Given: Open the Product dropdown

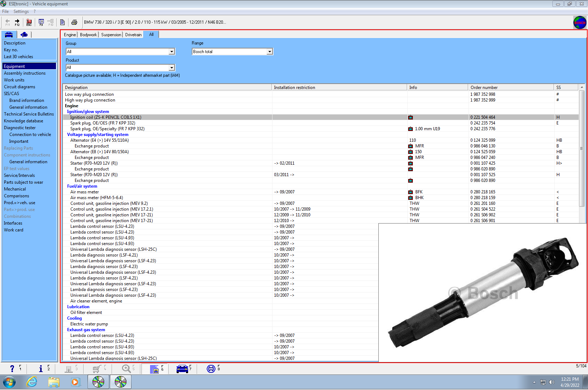Looking at the screenshot, I should (x=172, y=67).
